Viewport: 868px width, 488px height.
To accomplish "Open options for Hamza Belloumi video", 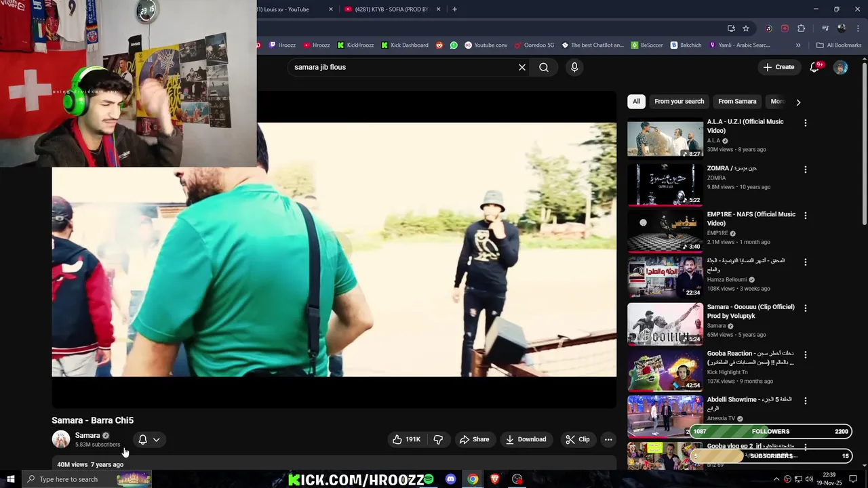I will pos(805,262).
